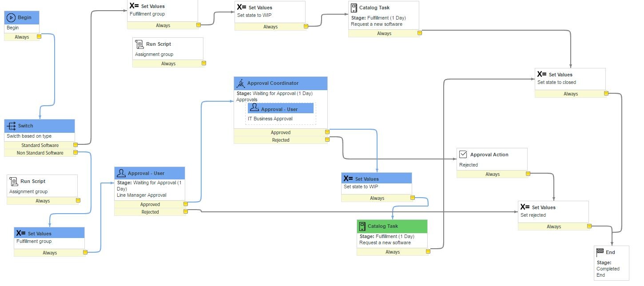Image resolution: width=644 pixels, height=286 pixels.
Task: Click the 'Approvals' label in Approval Coordinator
Action: [x=246, y=99]
